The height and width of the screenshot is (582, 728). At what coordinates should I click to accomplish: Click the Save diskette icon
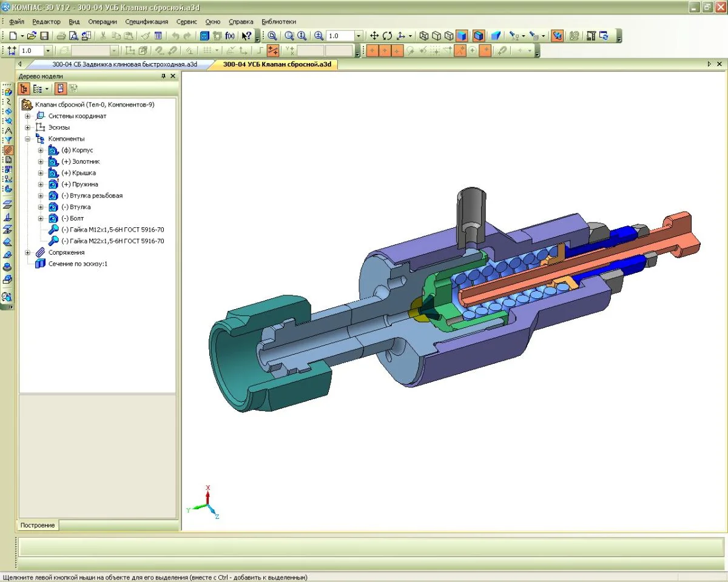(x=44, y=36)
